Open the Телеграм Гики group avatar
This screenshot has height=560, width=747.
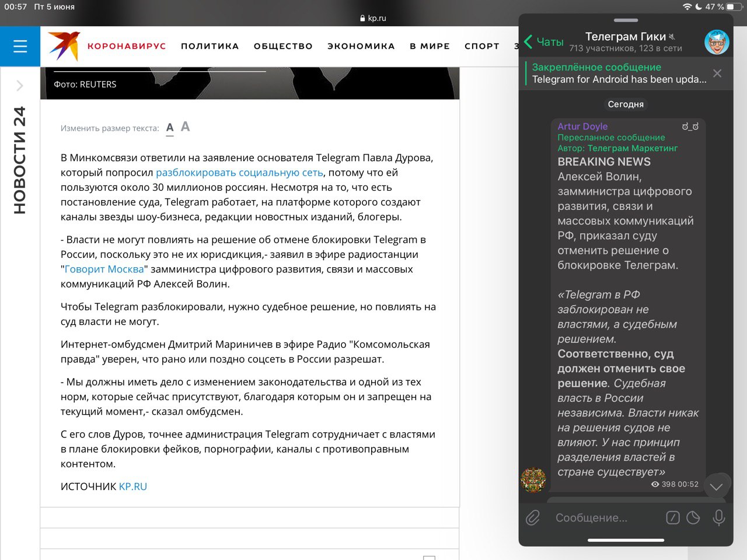click(717, 42)
